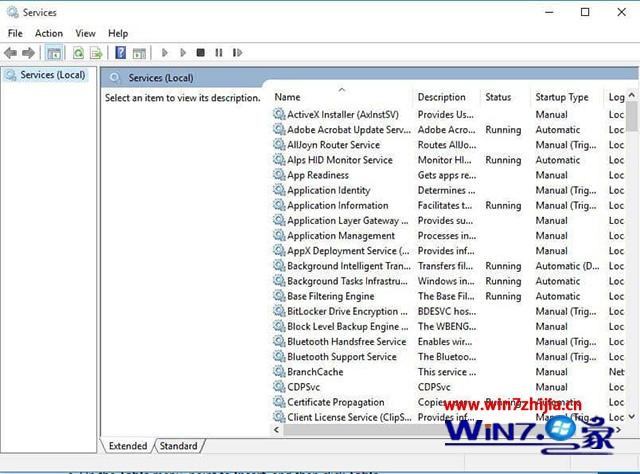Sort by the Log column header
Image resolution: width=640 pixels, height=474 pixels.
click(616, 97)
